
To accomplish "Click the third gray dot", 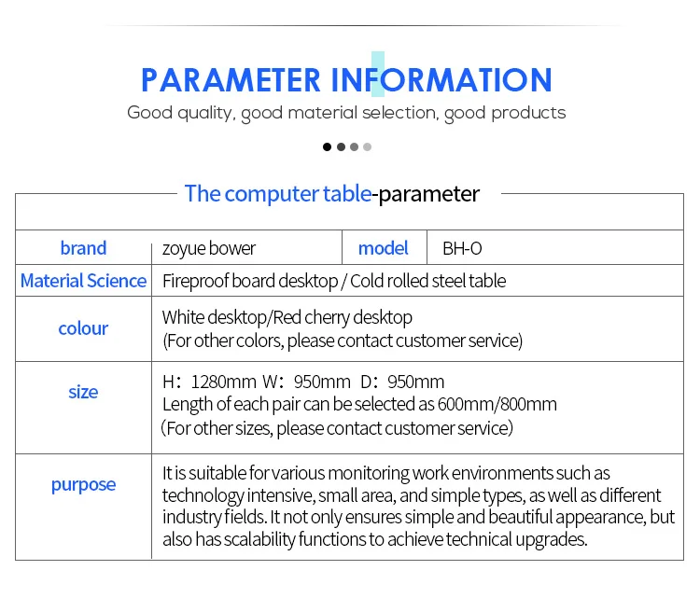I will click(x=354, y=146).
